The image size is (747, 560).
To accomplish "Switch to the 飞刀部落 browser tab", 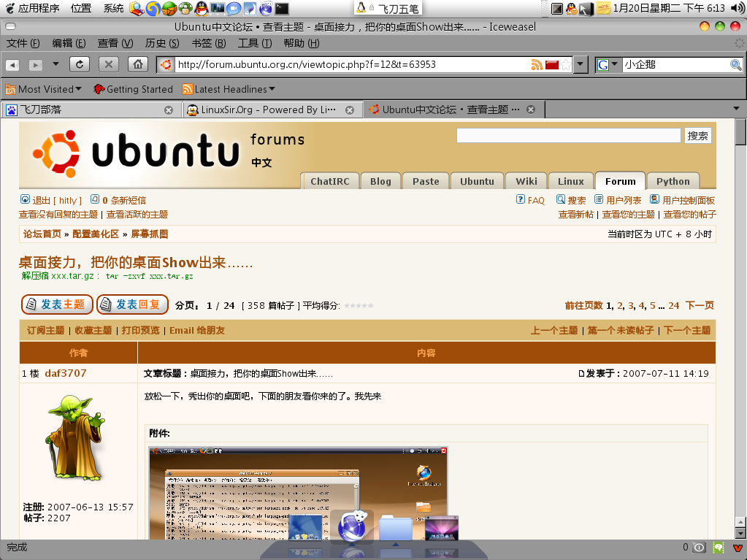I will point(91,110).
